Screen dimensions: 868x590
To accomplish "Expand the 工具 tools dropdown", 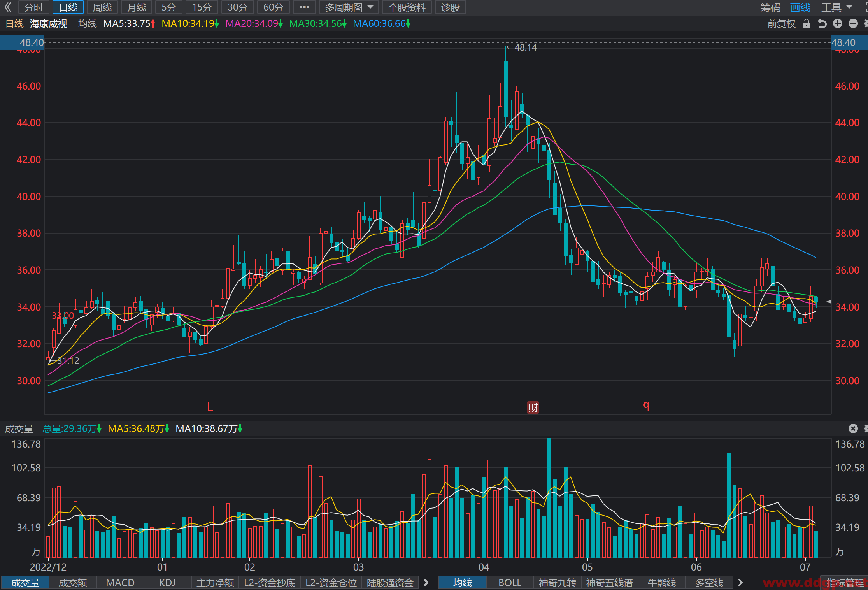I will point(836,7).
